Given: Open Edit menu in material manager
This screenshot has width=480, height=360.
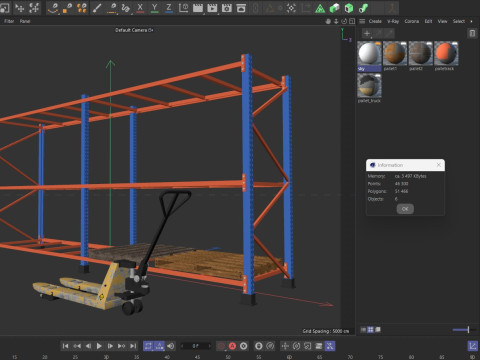Looking at the screenshot, I should point(428,21).
